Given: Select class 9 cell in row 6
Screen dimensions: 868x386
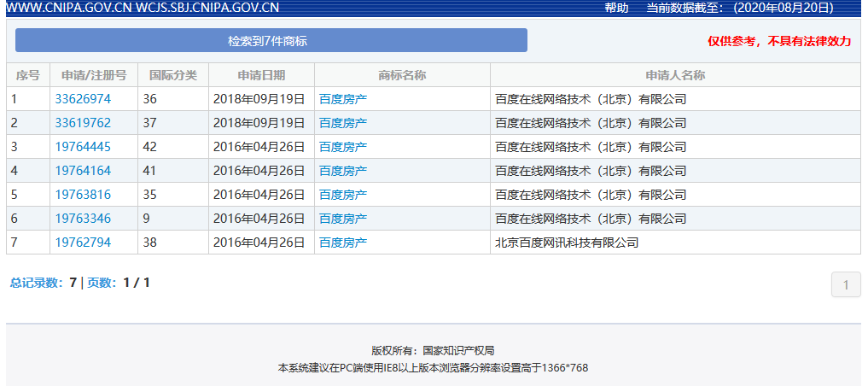Looking at the screenshot, I should [x=173, y=219].
